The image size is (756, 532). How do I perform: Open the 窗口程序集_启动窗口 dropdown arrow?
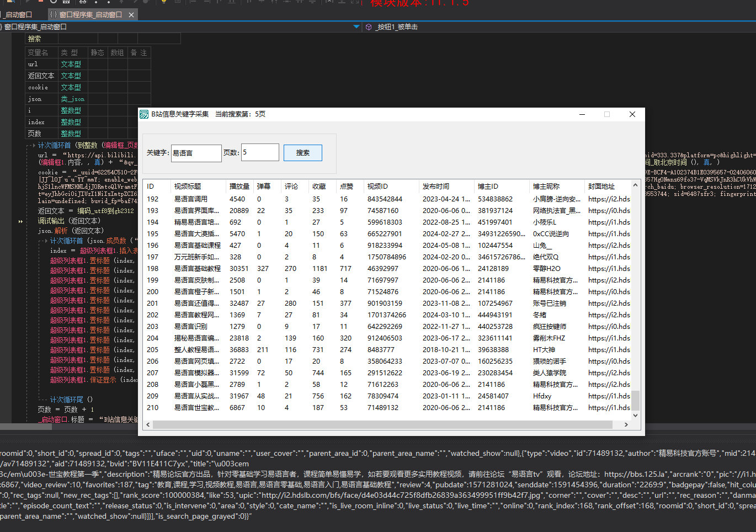(x=356, y=26)
